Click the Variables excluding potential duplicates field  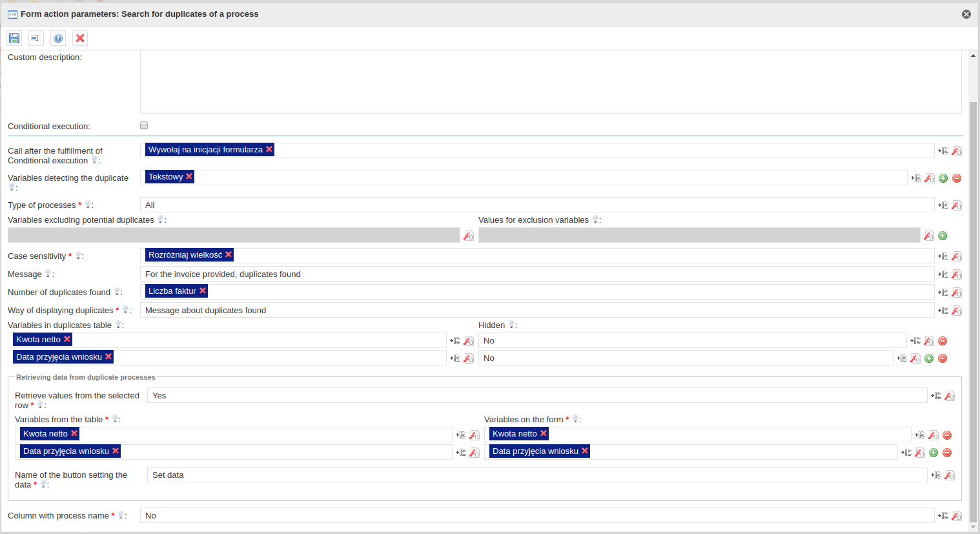(234, 235)
